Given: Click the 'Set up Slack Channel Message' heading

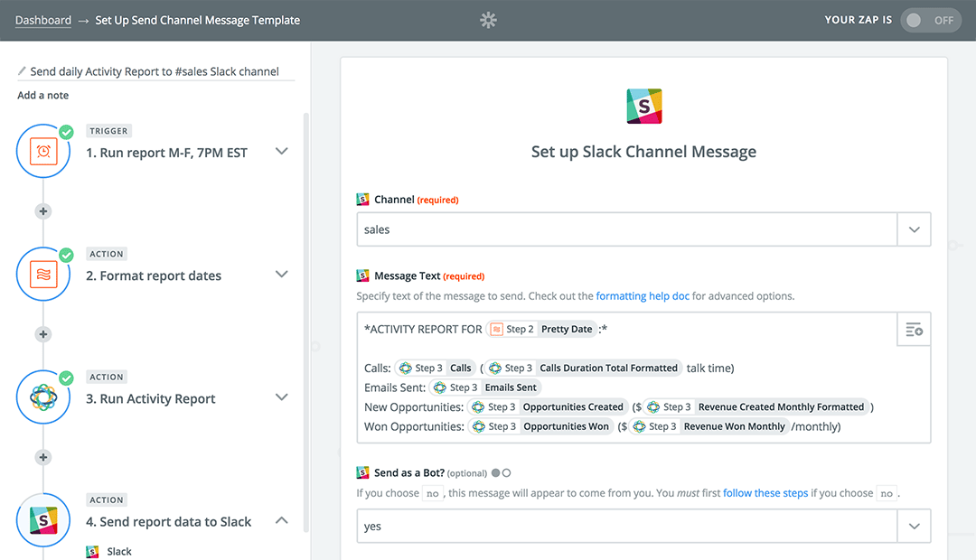Looking at the screenshot, I should (643, 152).
